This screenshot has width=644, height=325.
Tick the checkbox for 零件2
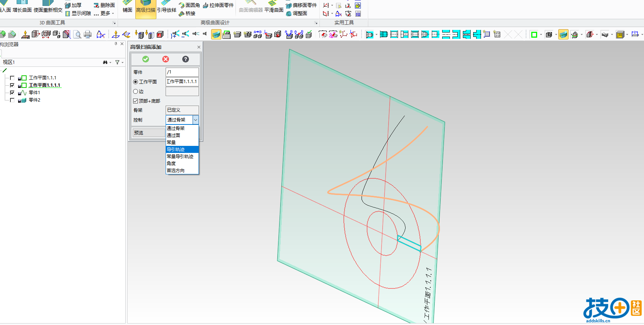coord(12,100)
